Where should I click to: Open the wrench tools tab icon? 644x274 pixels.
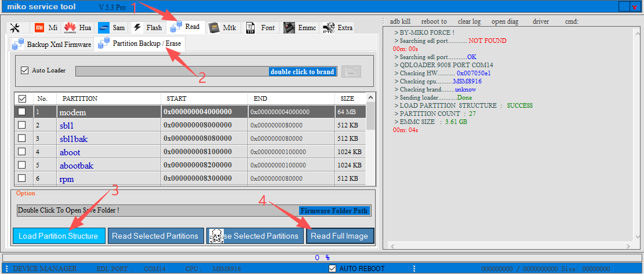pos(14,27)
